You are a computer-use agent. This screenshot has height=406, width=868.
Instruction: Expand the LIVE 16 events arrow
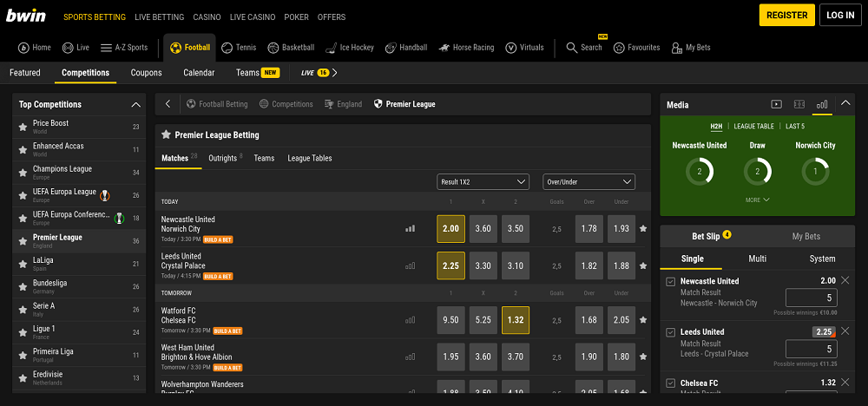click(x=334, y=73)
